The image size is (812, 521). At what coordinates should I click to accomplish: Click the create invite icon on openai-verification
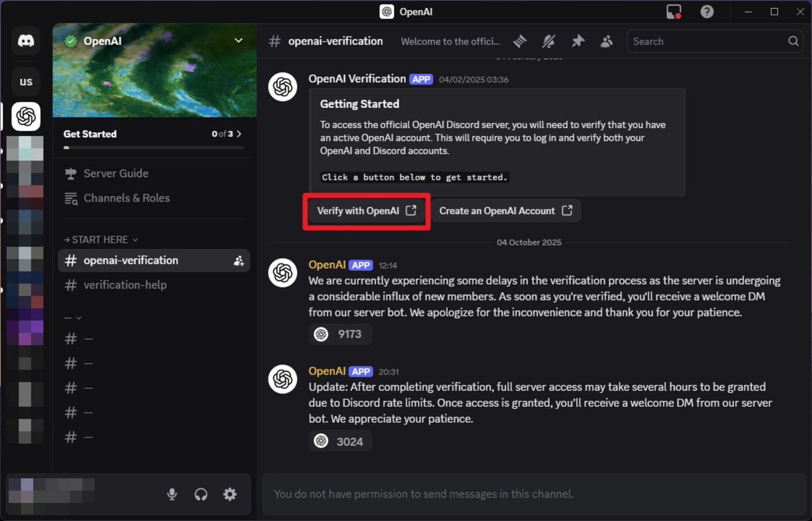pyautogui.click(x=239, y=261)
